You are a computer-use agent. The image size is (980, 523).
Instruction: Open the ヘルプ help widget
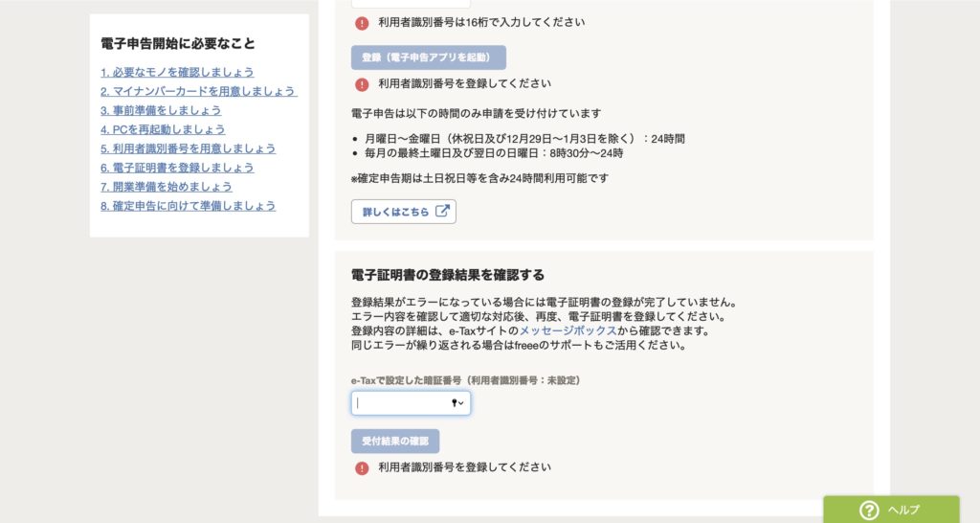coord(891,510)
